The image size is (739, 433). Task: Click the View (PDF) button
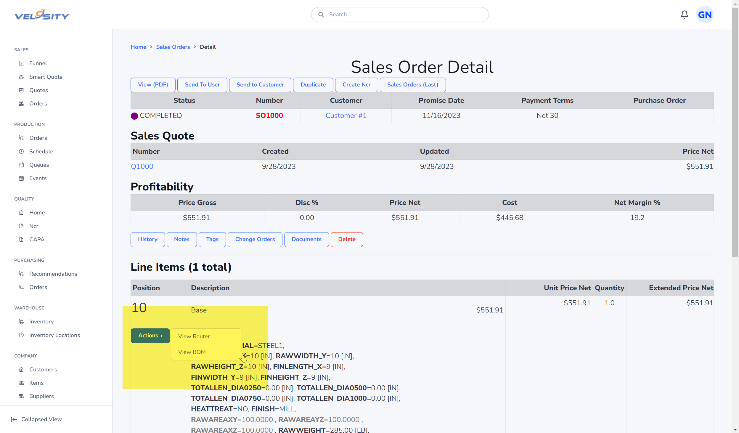pos(153,85)
